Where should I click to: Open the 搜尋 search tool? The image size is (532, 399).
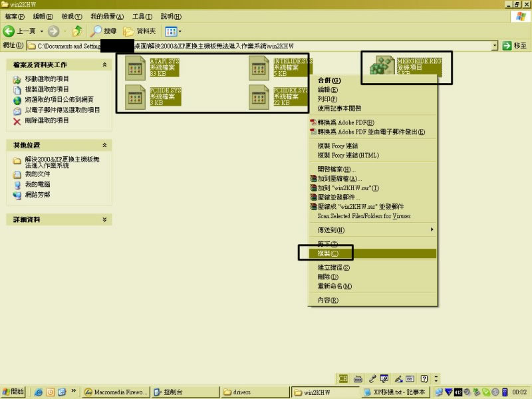coord(104,31)
